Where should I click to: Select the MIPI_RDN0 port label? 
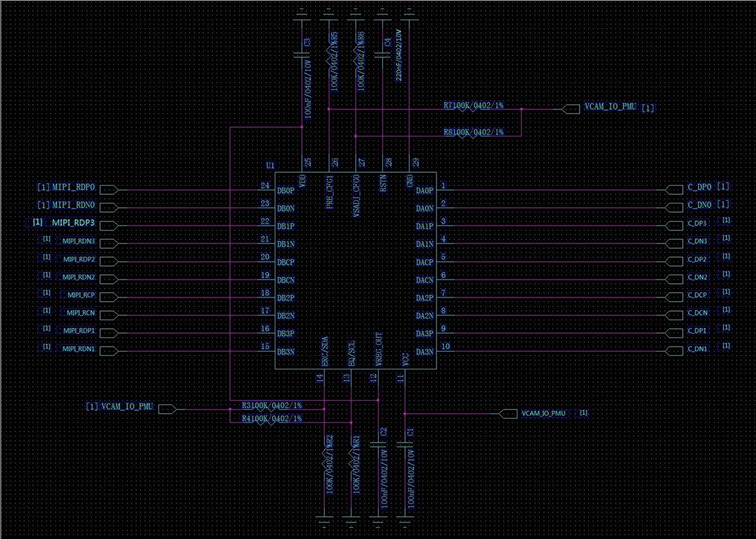[x=74, y=205]
